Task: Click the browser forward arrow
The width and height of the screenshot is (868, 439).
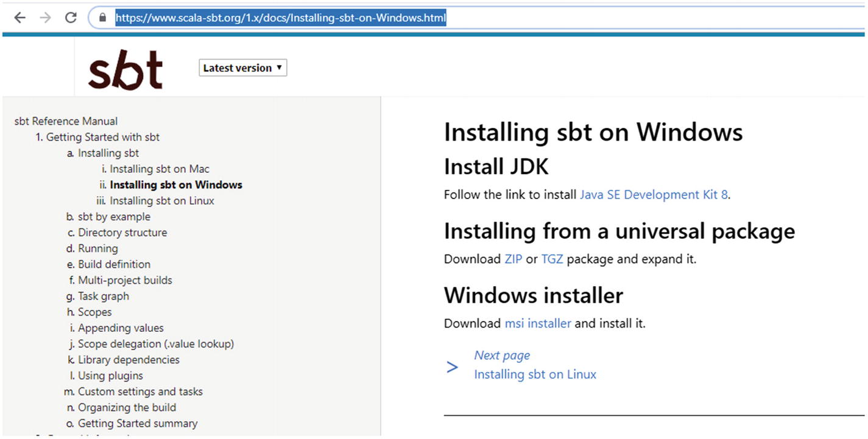Action: 45,18
